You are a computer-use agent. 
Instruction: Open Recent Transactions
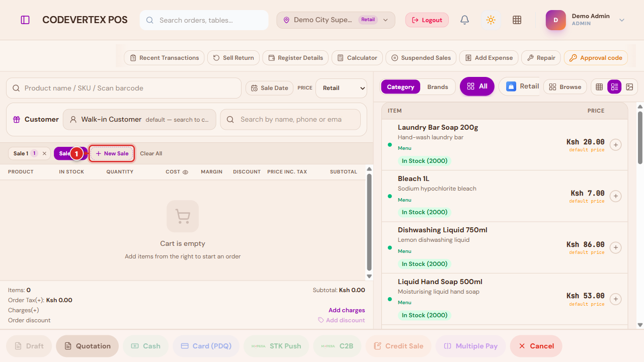[164, 58]
